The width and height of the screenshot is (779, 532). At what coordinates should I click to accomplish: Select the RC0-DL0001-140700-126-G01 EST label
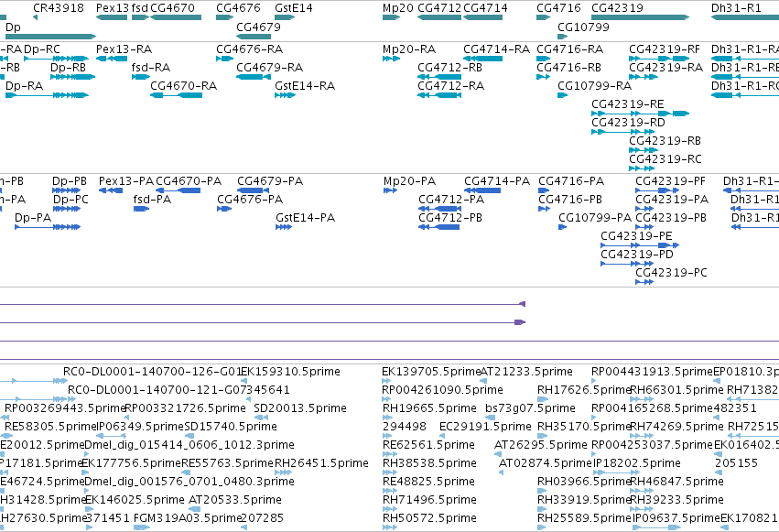(x=152, y=372)
